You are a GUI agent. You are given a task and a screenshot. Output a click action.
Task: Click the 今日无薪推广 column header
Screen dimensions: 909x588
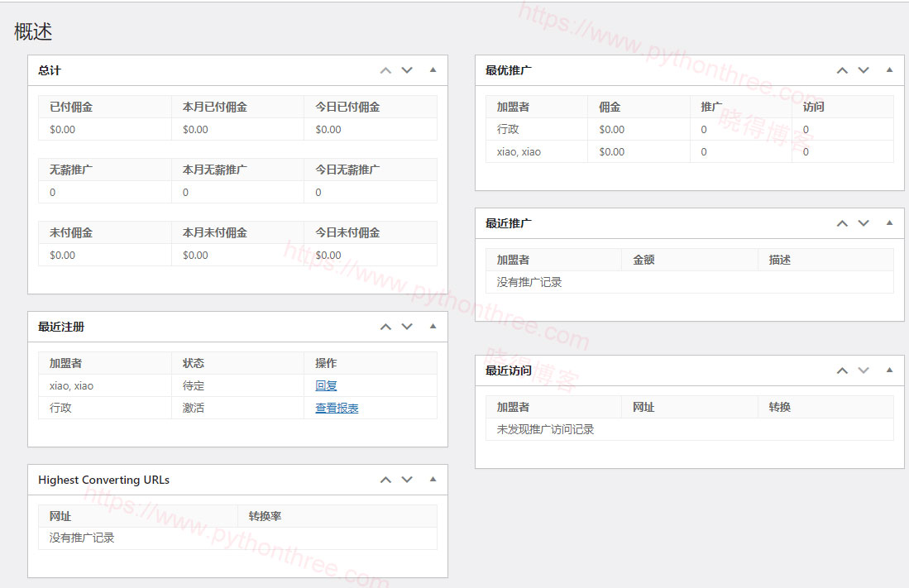point(347,170)
